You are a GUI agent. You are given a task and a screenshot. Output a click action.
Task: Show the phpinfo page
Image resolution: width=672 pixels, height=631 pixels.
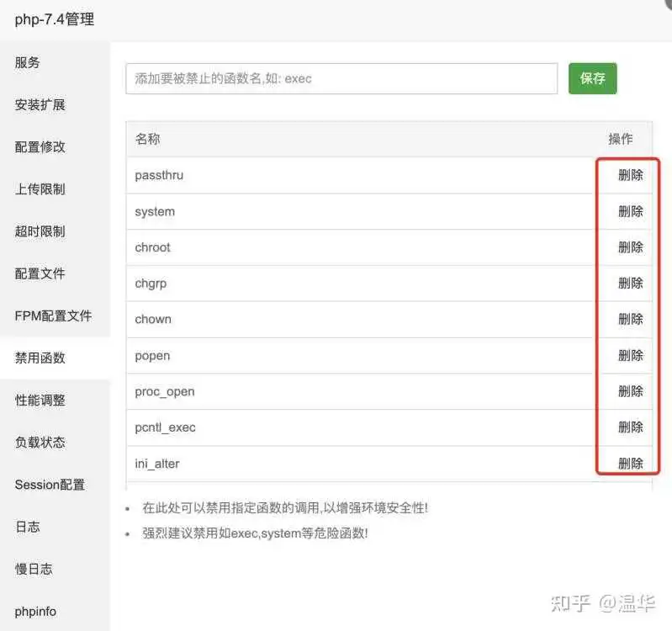[35, 612]
